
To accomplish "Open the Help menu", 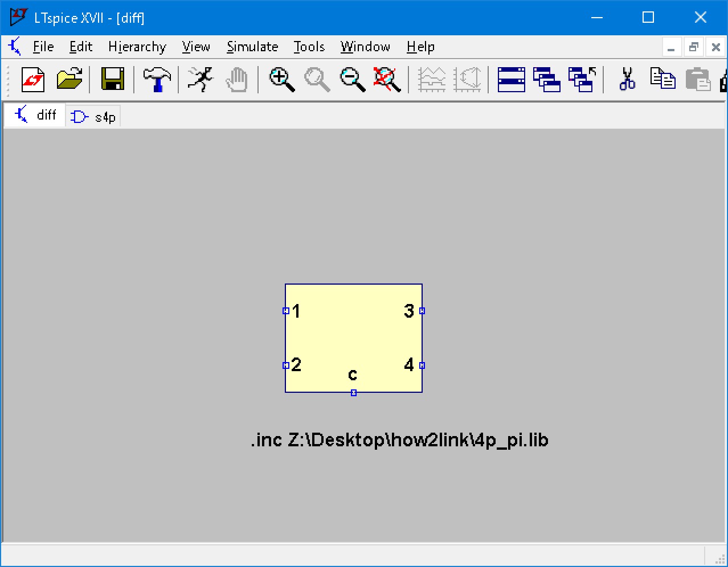I will (x=420, y=47).
